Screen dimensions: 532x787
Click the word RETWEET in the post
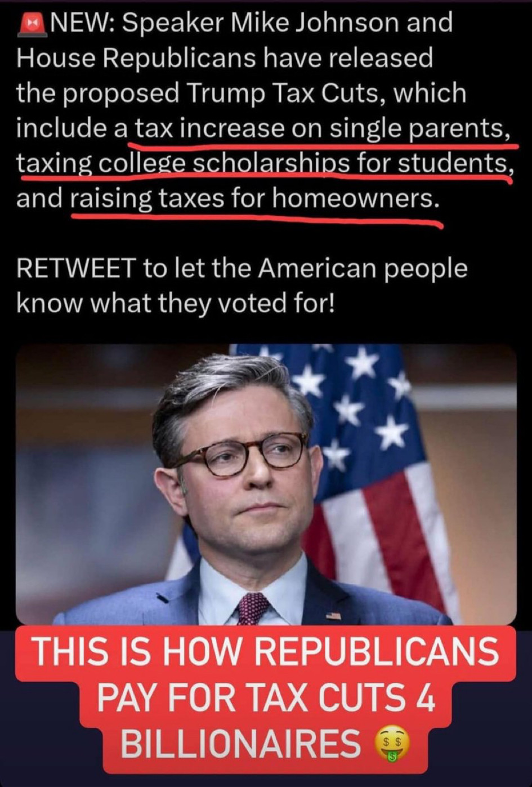(76, 268)
